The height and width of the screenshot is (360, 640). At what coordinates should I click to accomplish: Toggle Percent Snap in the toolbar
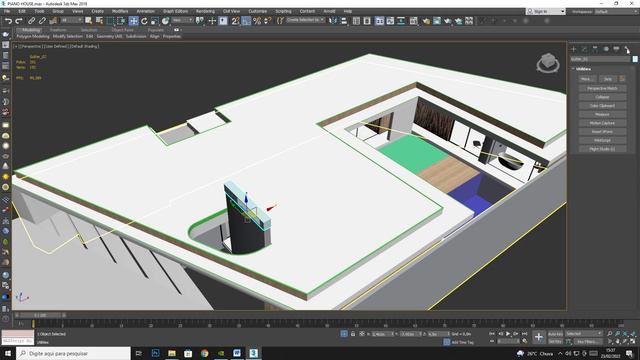[257, 21]
